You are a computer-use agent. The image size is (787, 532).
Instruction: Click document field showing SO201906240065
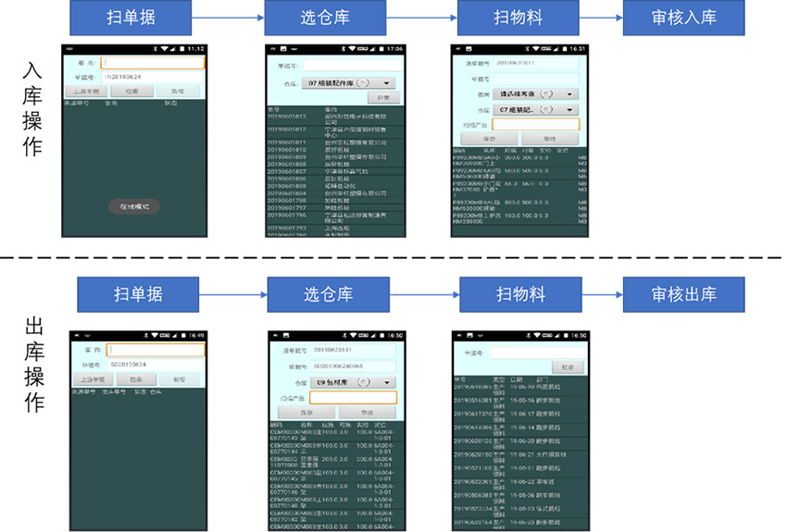(354, 366)
